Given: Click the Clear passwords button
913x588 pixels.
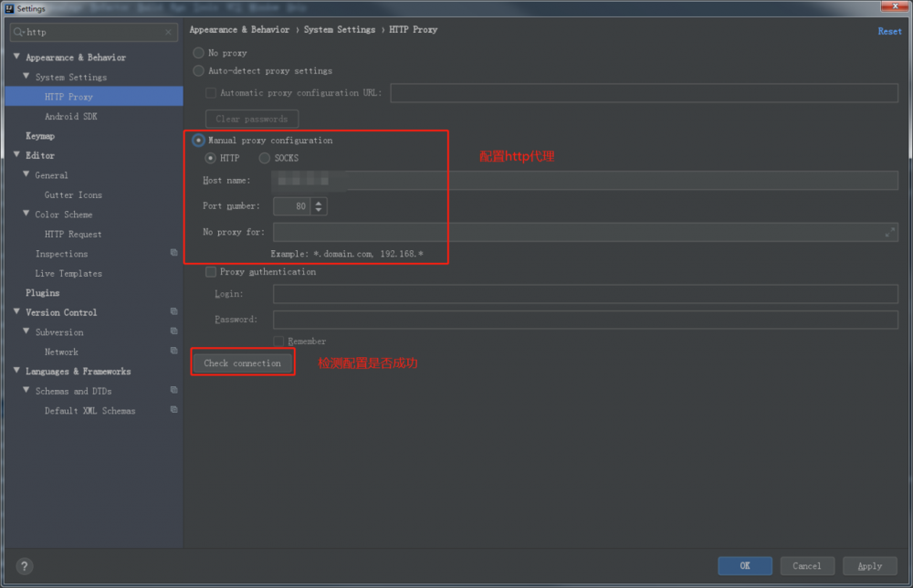Looking at the screenshot, I should tap(252, 119).
